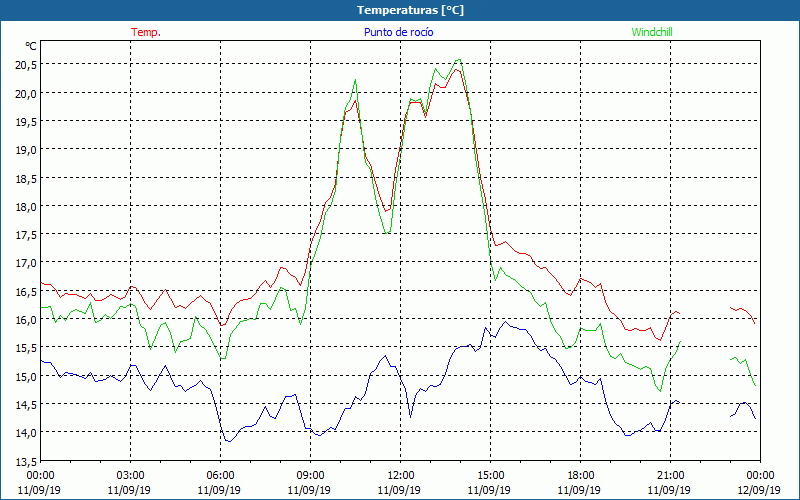Image resolution: width=800 pixels, height=500 pixels.
Task: Click the 16,0 y-axis value
Action: 27,319
